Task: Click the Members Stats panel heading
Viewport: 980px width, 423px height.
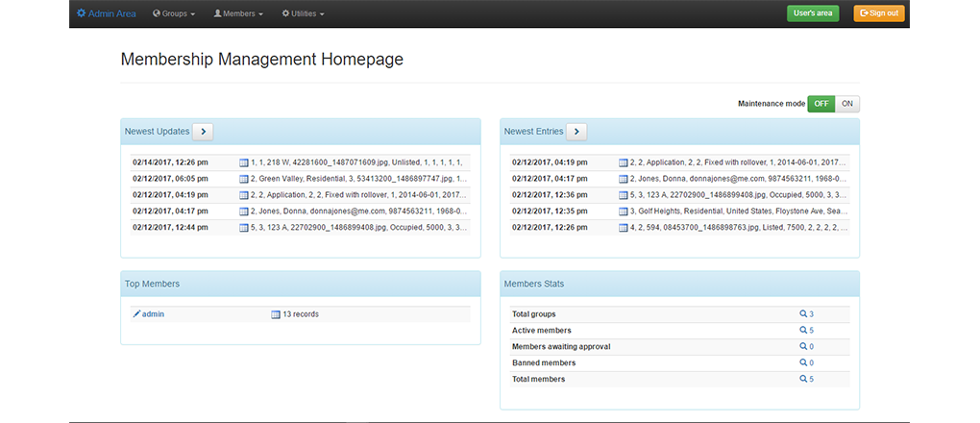Action: (x=534, y=285)
